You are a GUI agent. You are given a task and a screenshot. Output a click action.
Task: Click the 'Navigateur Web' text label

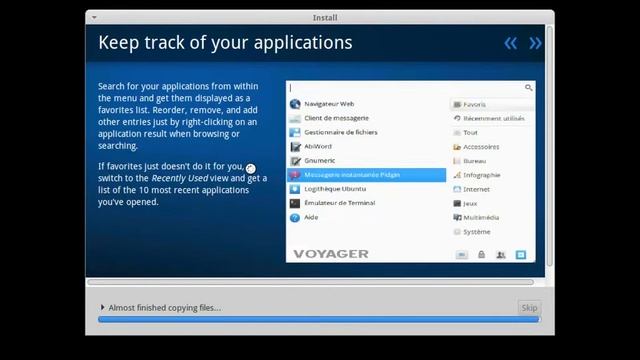(329, 104)
